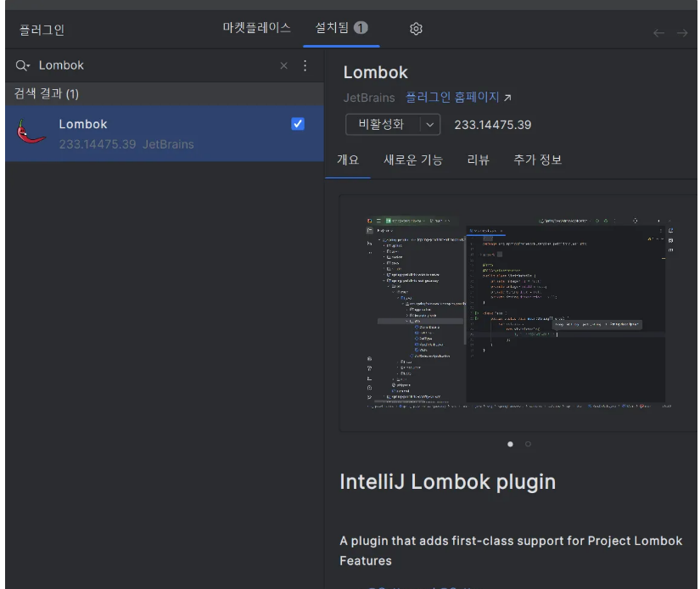Switch to the 마켓플레이스 tab
Screen dimensions: 700x589
[257, 28]
